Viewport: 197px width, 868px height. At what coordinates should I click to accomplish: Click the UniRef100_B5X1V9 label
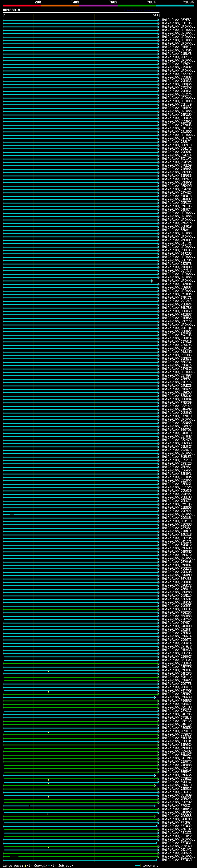[x=177, y=159]
